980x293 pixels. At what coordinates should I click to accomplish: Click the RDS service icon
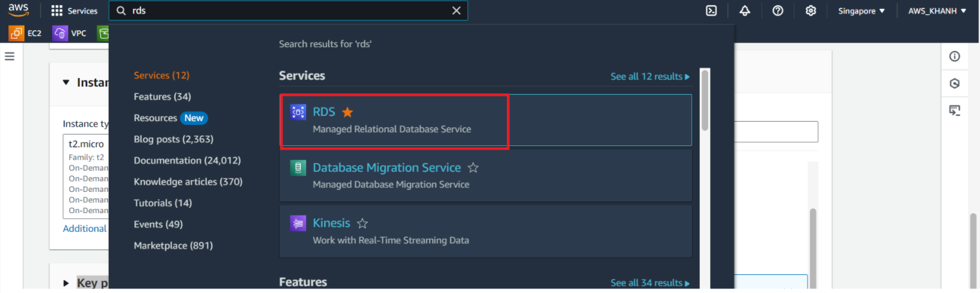coord(298,112)
